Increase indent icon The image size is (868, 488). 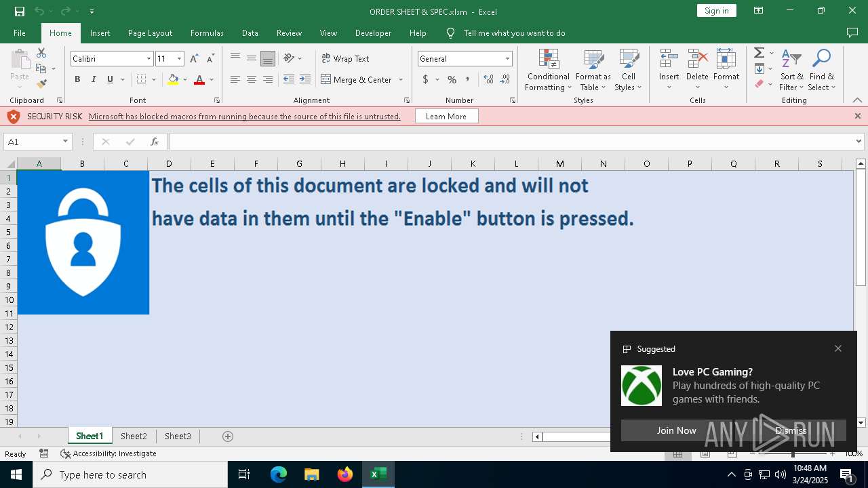[x=305, y=79]
